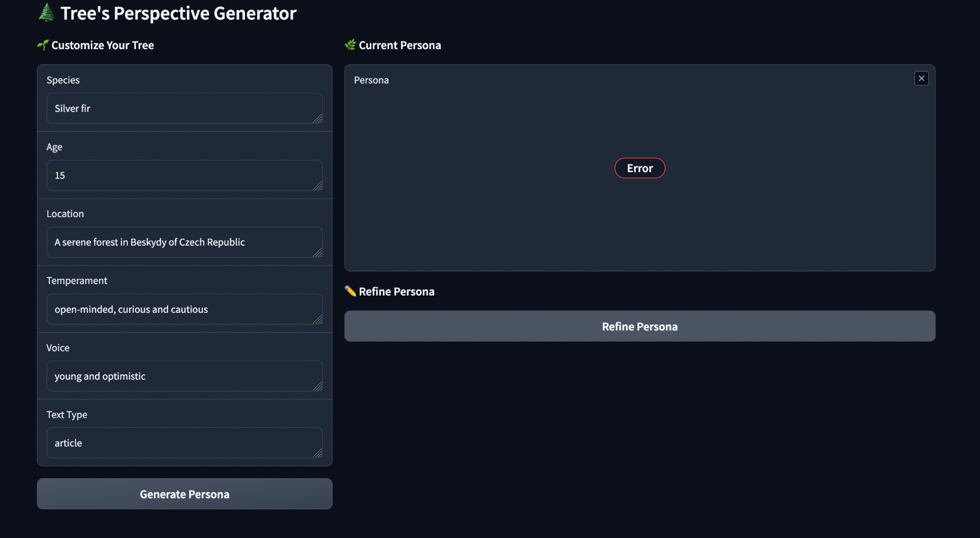Click the red Error badge
Viewport: 980px width, 538px height.
click(x=640, y=168)
